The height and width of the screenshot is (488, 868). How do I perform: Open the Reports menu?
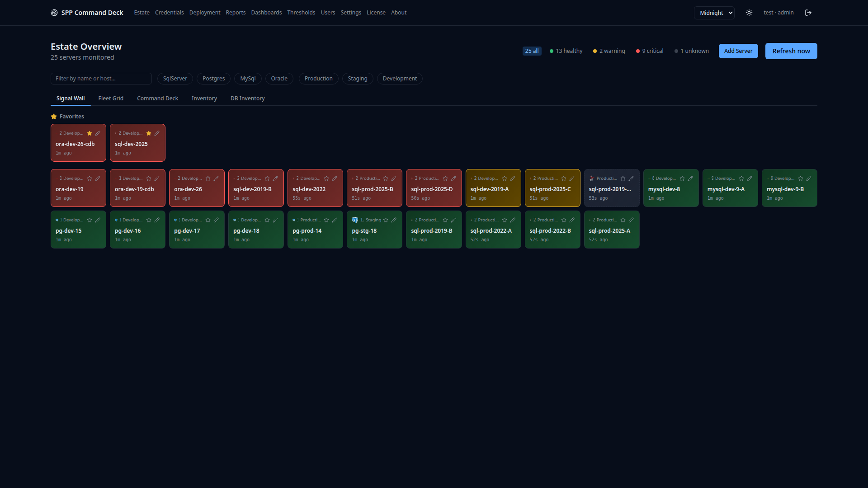point(236,13)
